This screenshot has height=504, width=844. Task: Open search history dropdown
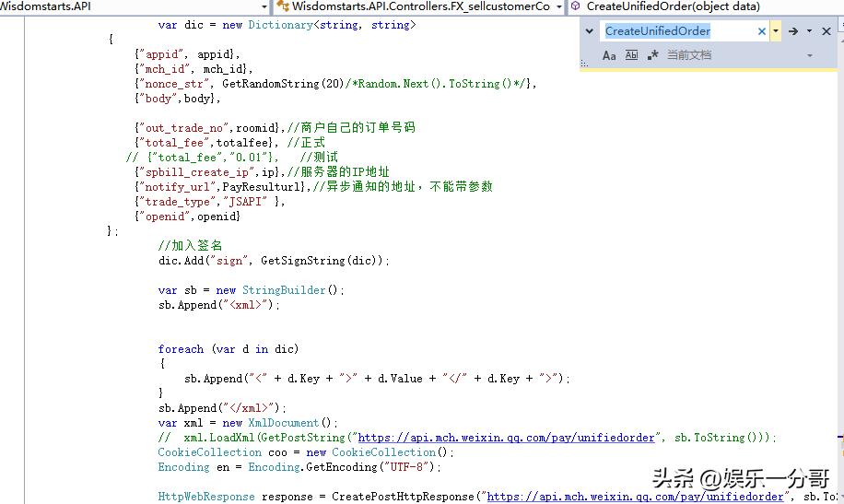coord(776,31)
